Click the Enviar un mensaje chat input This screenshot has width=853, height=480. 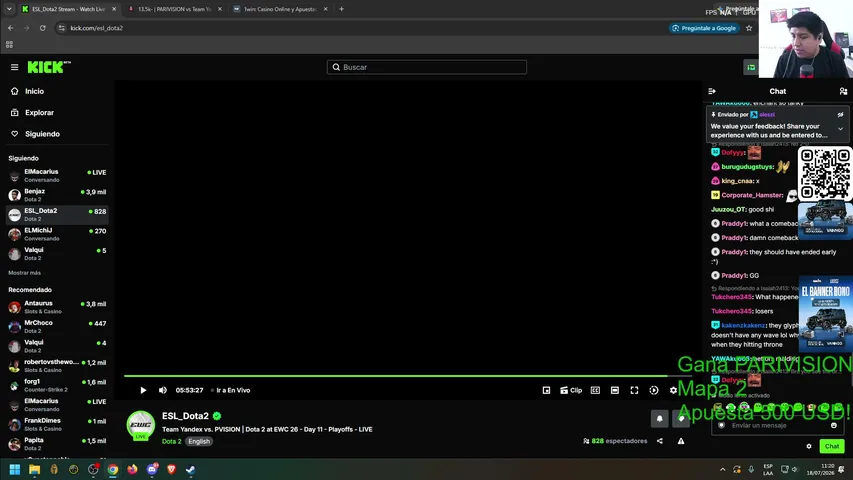pos(778,426)
